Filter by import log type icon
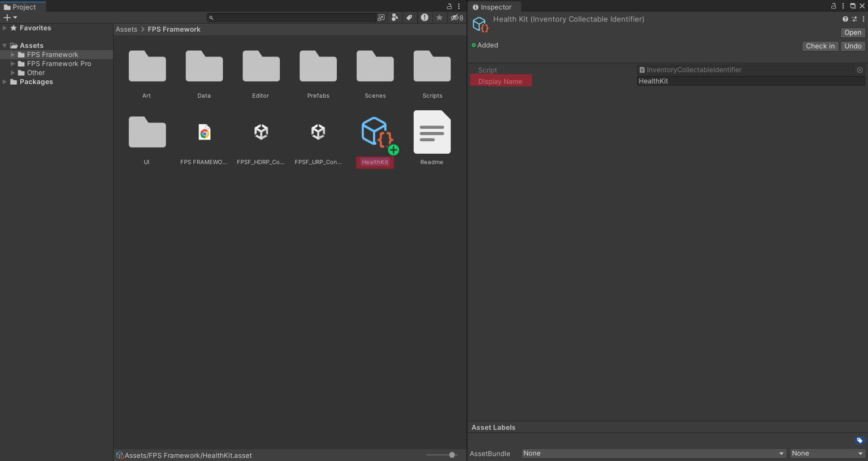This screenshot has width=868, height=461. 424,18
